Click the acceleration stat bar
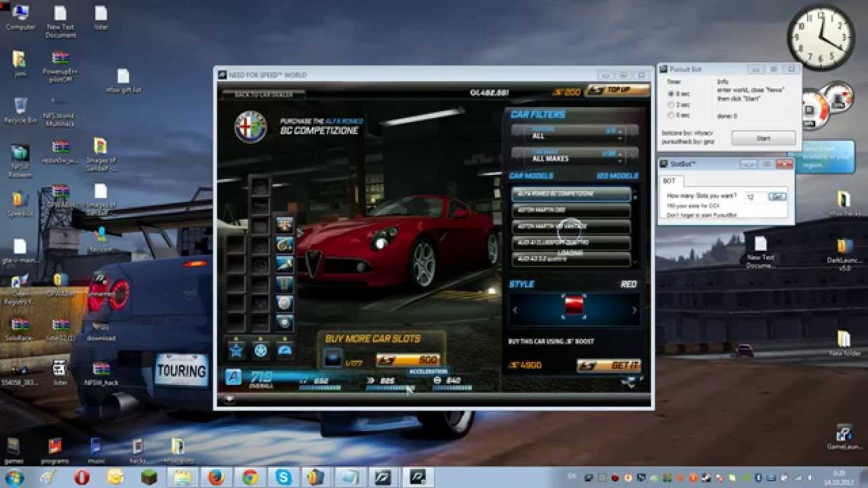The height and width of the screenshot is (488, 868). coord(390,388)
